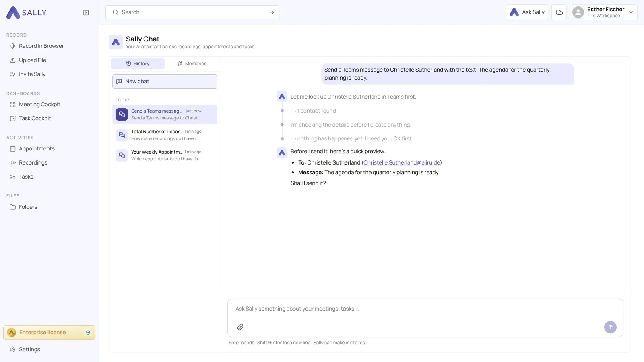Open Your Weekly Appointments chat history

coord(165,156)
